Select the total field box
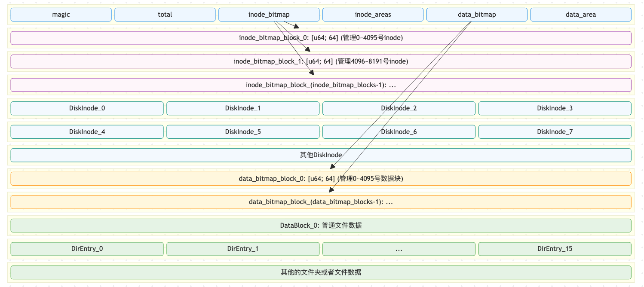The width and height of the screenshot is (644, 287). [165, 15]
